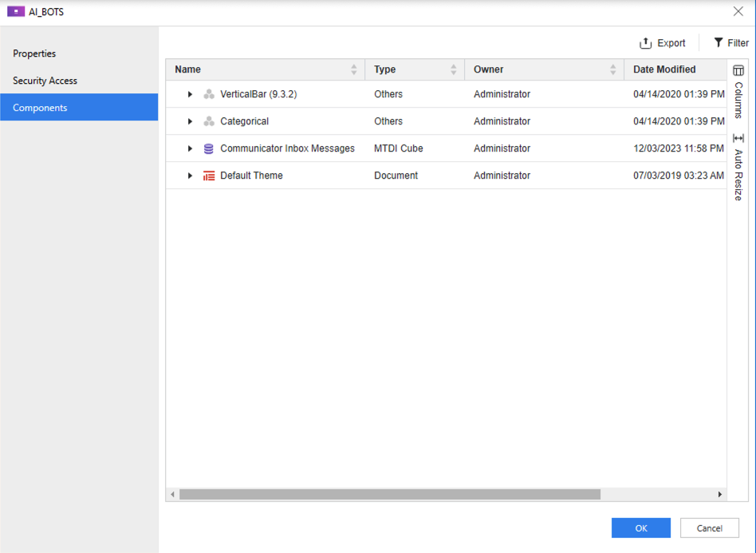The height and width of the screenshot is (553, 756).
Task: Expand the Default Theme row
Action: [190, 176]
